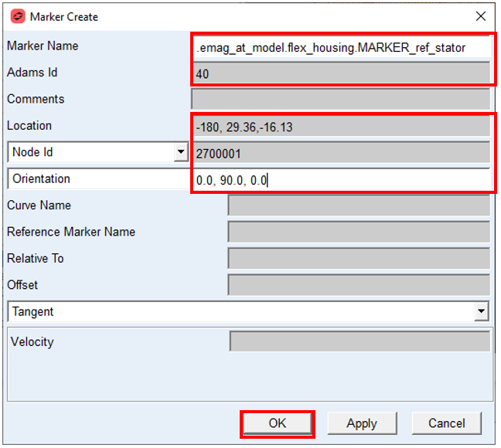Click the Offset input field

(x=359, y=285)
